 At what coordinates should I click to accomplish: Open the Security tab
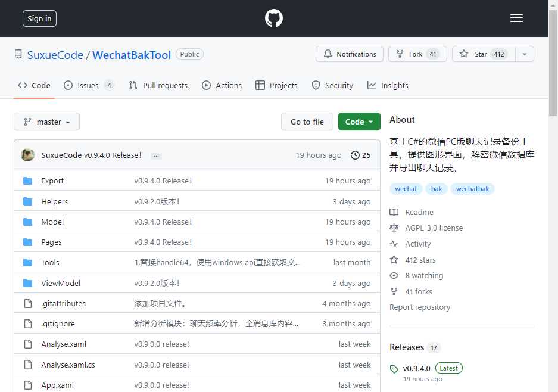(x=332, y=85)
